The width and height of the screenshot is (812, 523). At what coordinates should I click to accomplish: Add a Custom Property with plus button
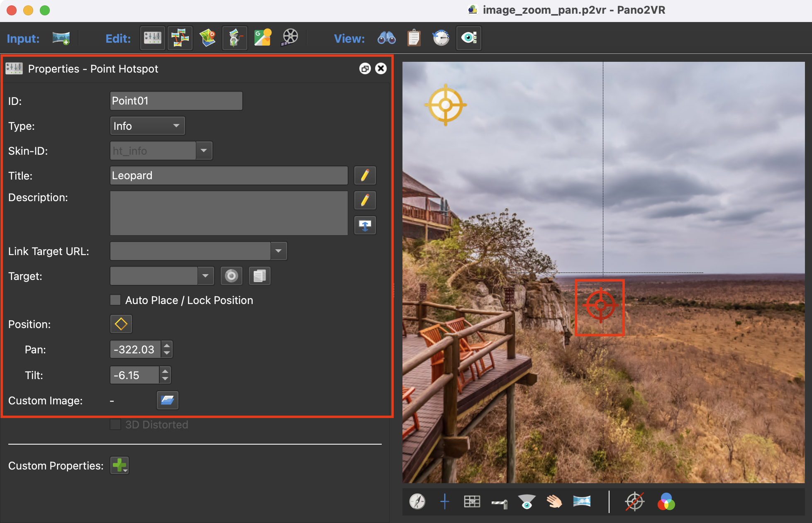click(x=119, y=465)
